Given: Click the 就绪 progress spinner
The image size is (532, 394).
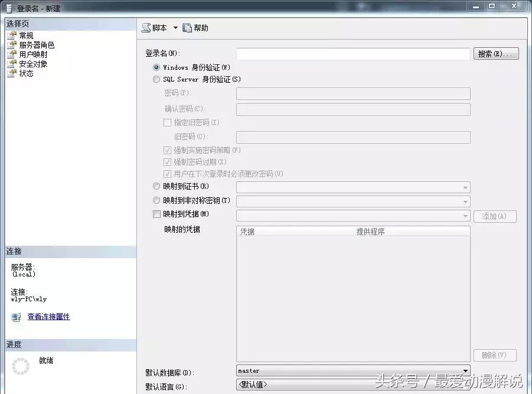Looking at the screenshot, I should 22,366.
